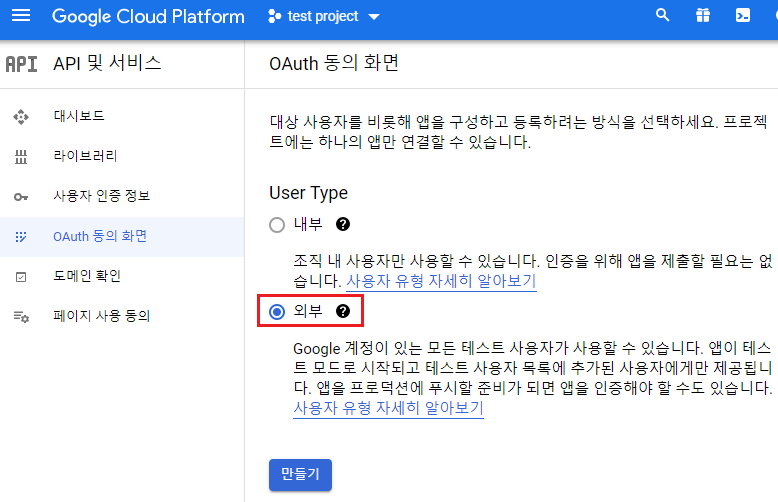The width and height of the screenshot is (778, 502).
Task: Select the 내부 radio button
Action: pos(277,225)
